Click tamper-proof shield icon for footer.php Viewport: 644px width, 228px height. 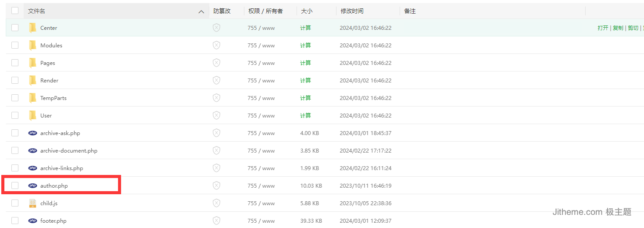216,221
